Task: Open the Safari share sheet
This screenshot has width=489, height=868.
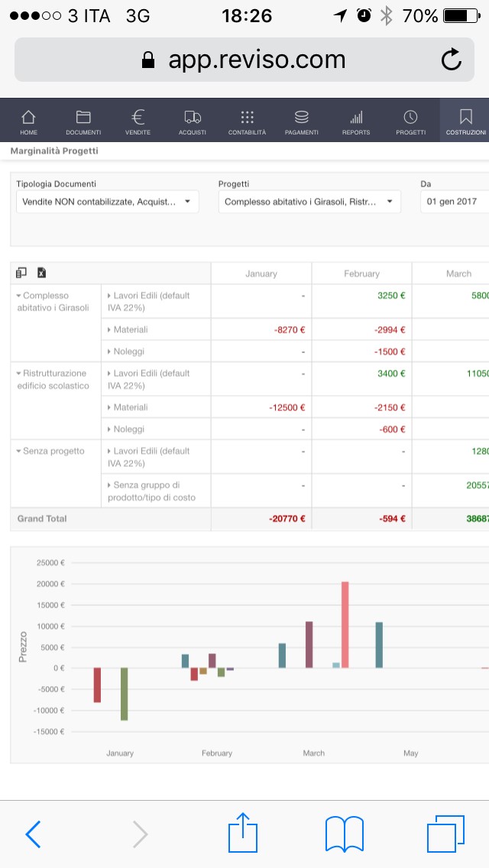Action: pos(243,832)
